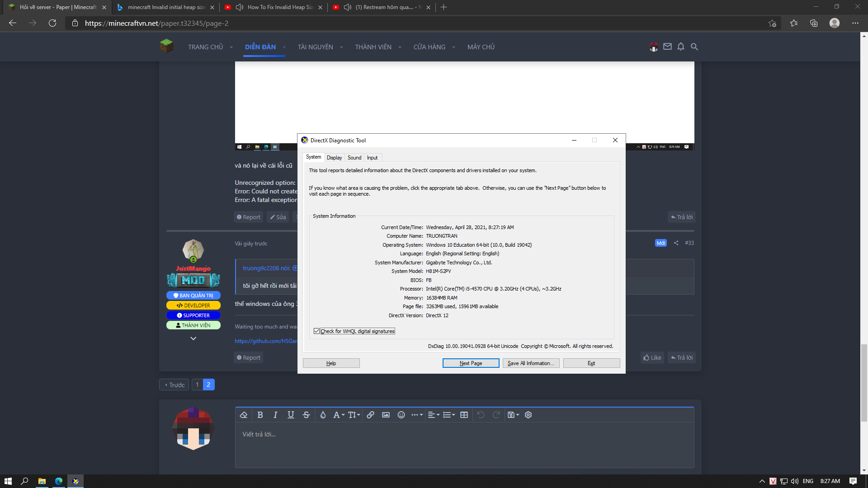
Task: Open text alignment dropdown in editor
Action: click(434, 415)
